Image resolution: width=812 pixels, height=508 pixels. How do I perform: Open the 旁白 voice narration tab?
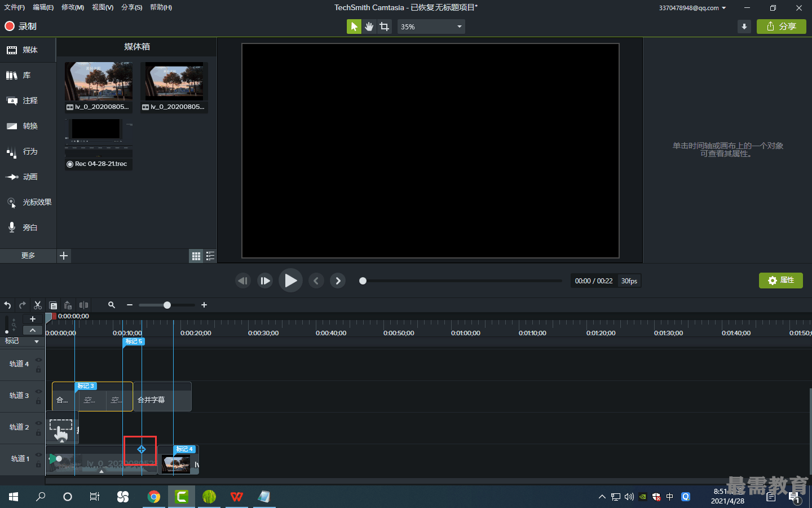tap(28, 227)
